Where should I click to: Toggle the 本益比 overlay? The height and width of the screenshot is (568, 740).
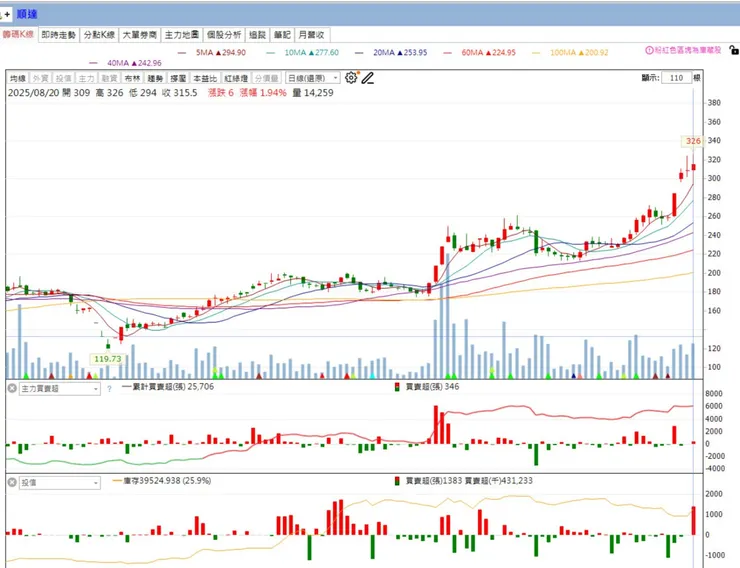coord(205,78)
